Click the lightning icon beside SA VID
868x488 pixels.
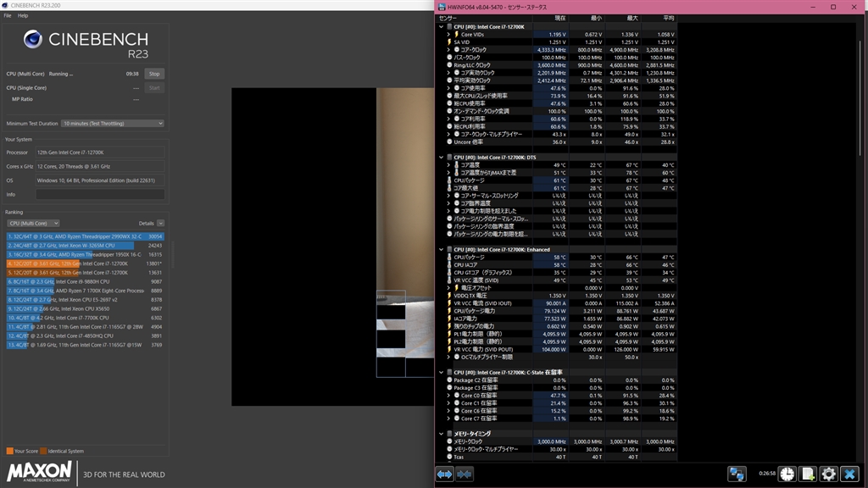pos(449,42)
